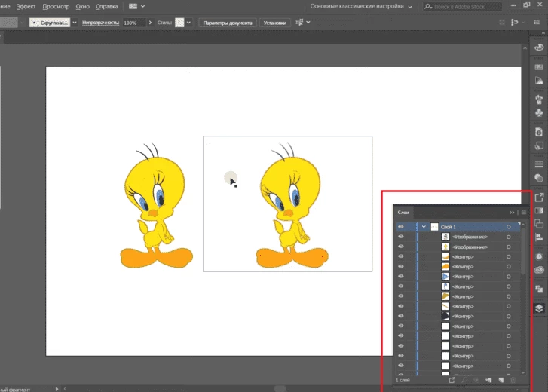Screen dimensions: 548x392
Task: Create new layer via Layers footer icon
Action: [x=501, y=380]
